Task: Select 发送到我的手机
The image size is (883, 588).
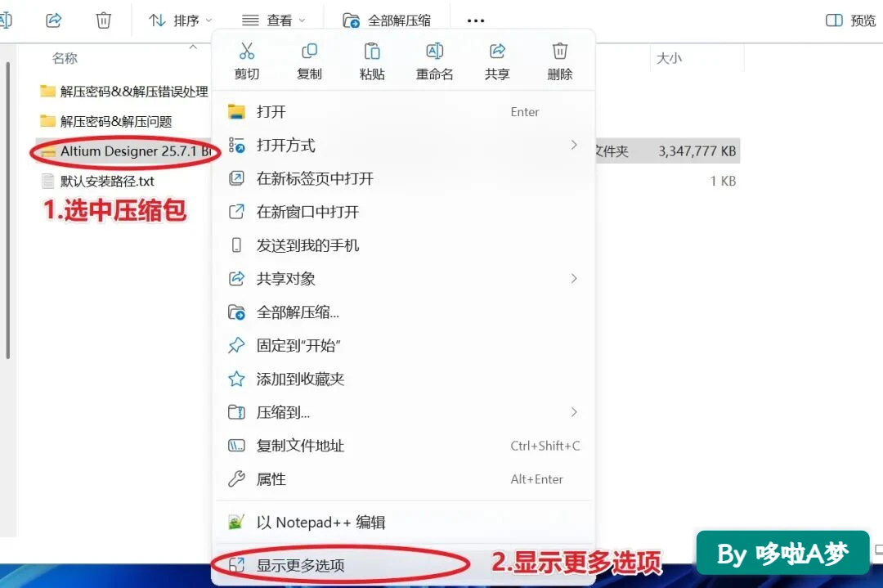Action: tap(403, 245)
